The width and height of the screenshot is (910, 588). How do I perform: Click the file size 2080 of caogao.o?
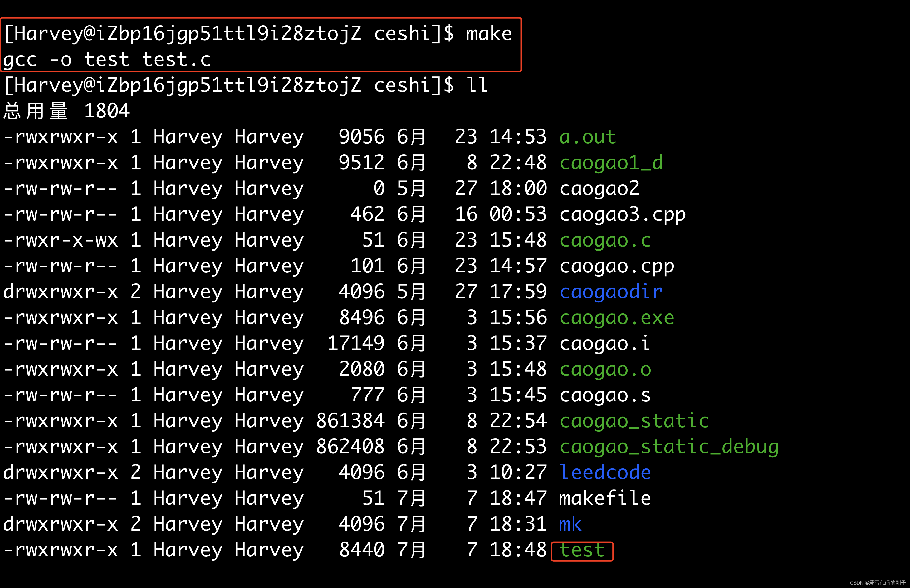click(362, 369)
